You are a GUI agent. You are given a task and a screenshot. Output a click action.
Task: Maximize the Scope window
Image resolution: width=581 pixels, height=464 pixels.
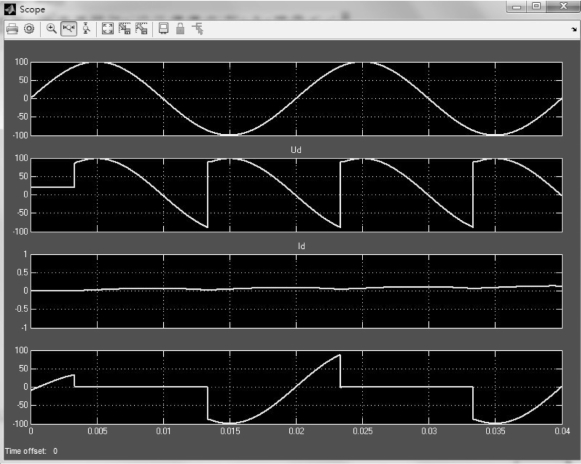536,6
